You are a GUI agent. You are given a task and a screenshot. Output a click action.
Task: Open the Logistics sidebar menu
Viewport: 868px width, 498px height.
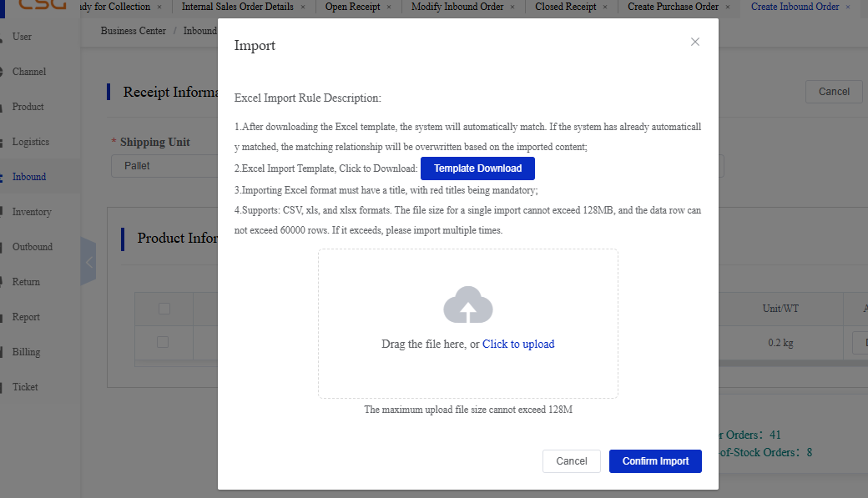point(30,142)
